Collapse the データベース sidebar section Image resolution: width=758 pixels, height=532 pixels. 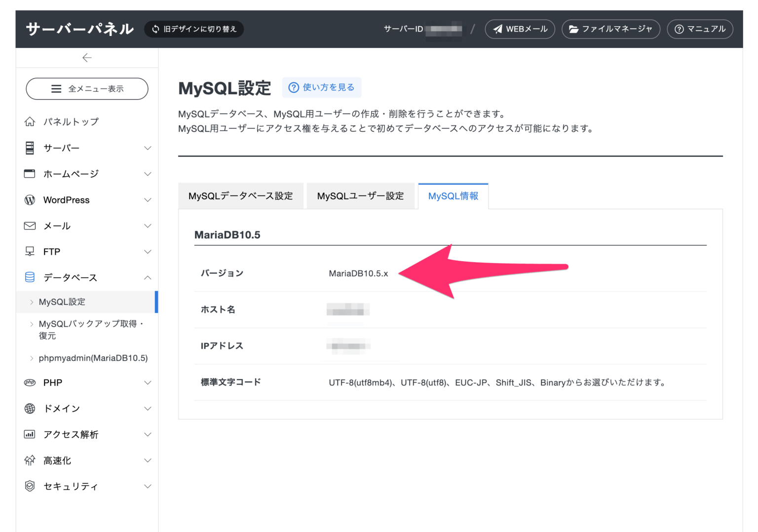(148, 277)
